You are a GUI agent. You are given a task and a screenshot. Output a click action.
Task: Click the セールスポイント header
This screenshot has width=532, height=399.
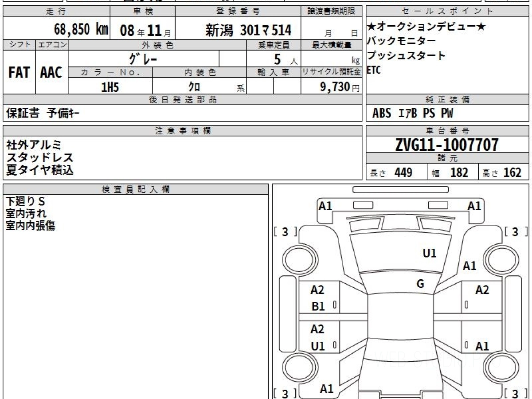click(x=447, y=11)
